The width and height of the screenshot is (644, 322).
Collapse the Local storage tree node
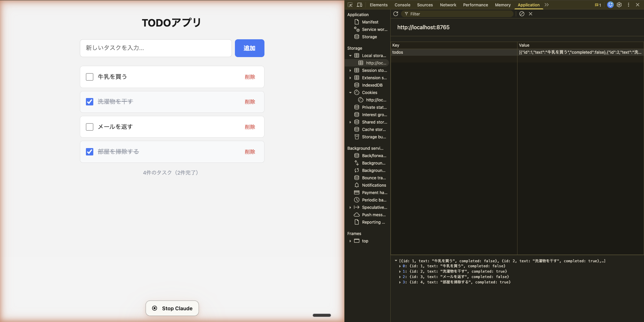tap(350, 56)
